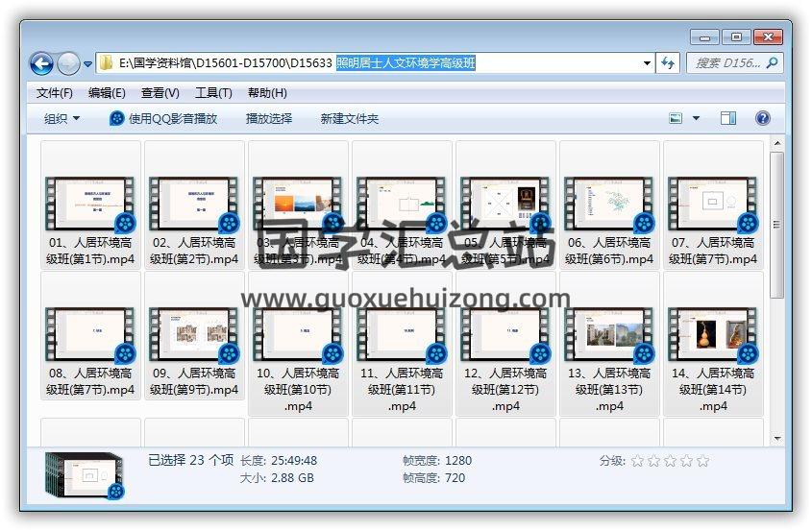Image resolution: width=812 pixels, height=531 pixels.
Task: Click the scrollbar up arrow
Action: pyautogui.click(x=776, y=143)
